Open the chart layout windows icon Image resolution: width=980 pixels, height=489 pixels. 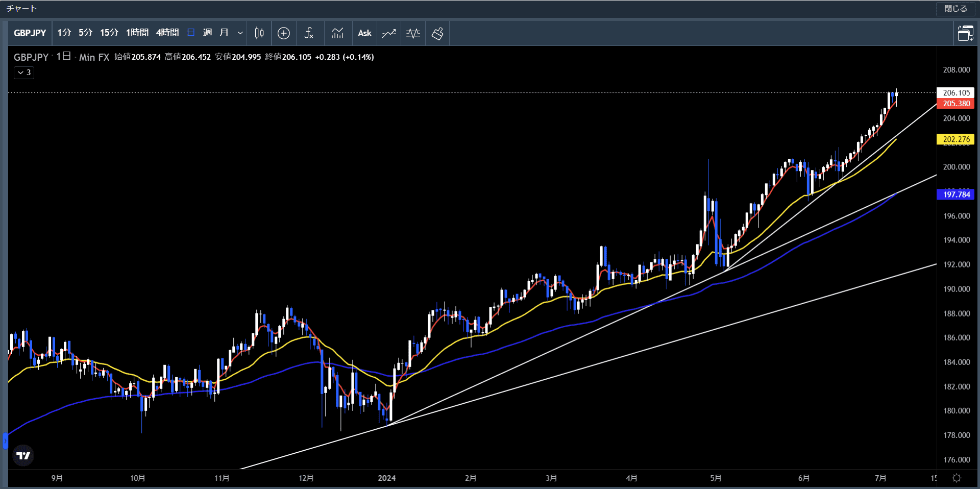965,33
